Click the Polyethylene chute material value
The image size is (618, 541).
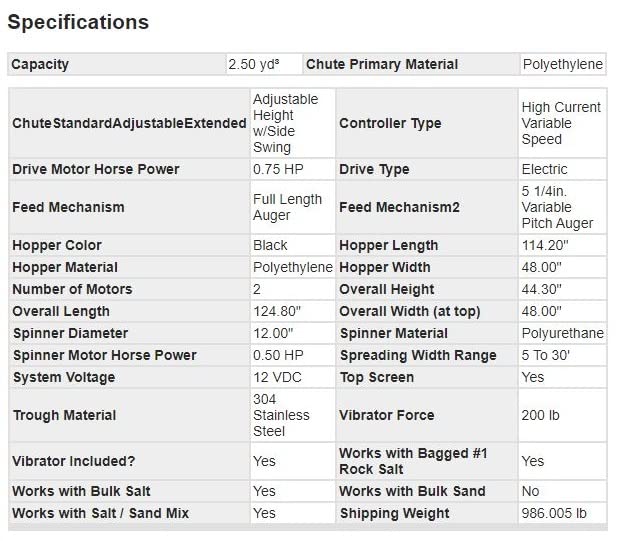(x=562, y=64)
